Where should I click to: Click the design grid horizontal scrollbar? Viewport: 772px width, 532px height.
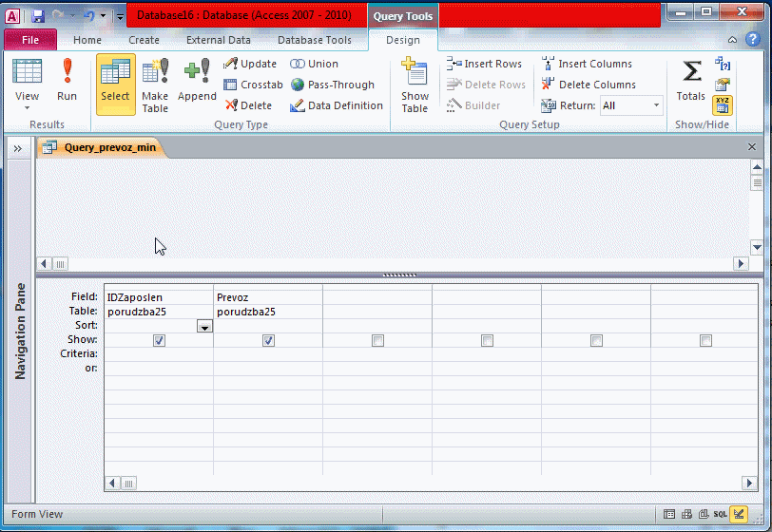coord(428,483)
